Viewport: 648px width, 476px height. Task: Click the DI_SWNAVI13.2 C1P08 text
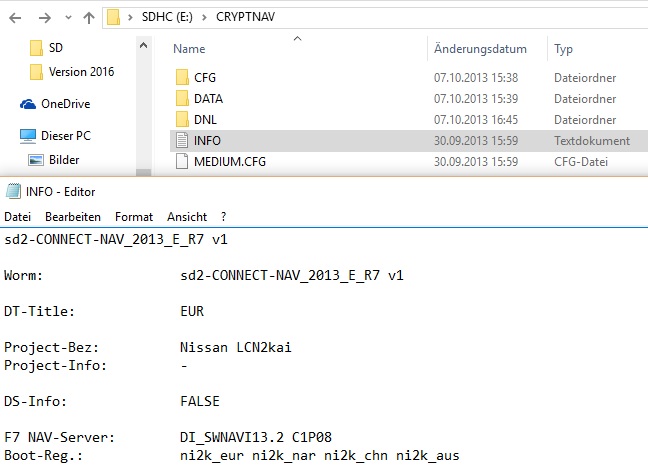(256, 438)
